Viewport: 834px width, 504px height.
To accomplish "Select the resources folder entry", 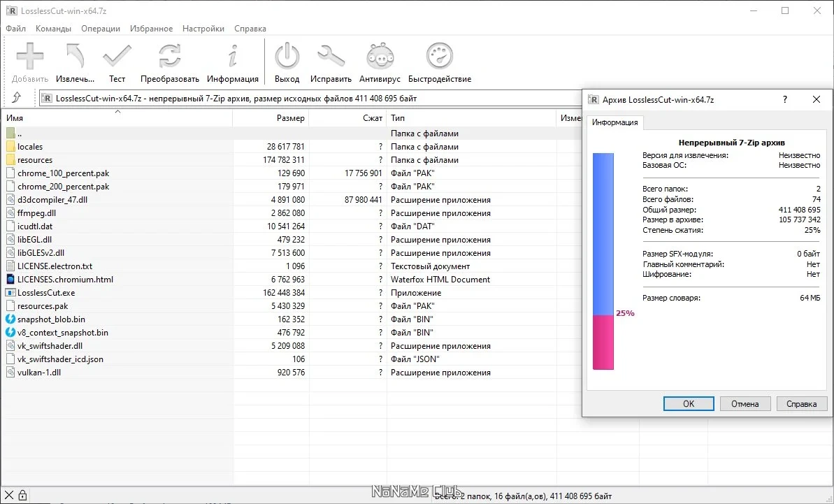I will coord(35,160).
